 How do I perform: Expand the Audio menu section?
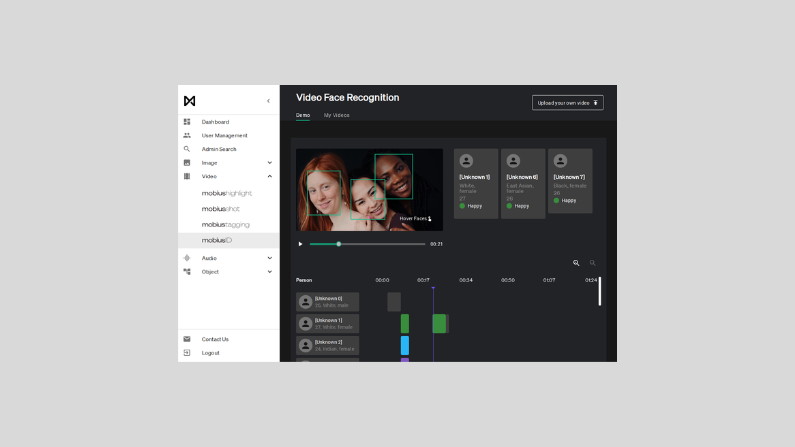point(269,258)
